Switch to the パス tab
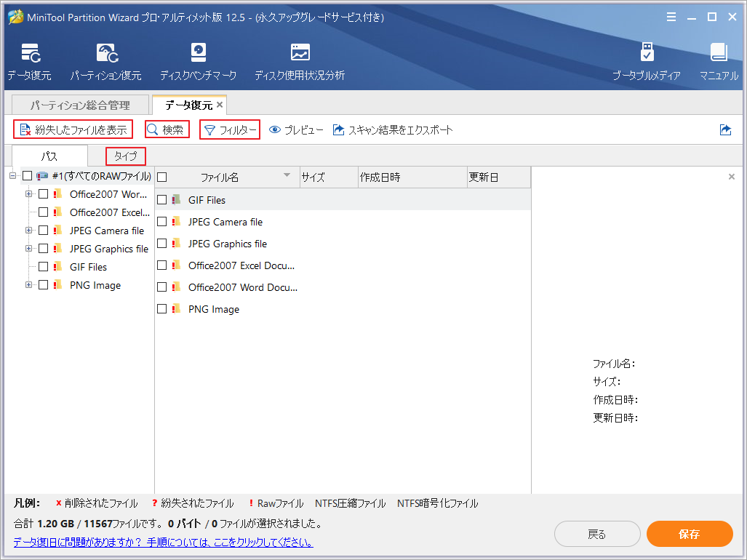Image resolution: width=747 pixels, height=560 pixels. pos(49,156)
